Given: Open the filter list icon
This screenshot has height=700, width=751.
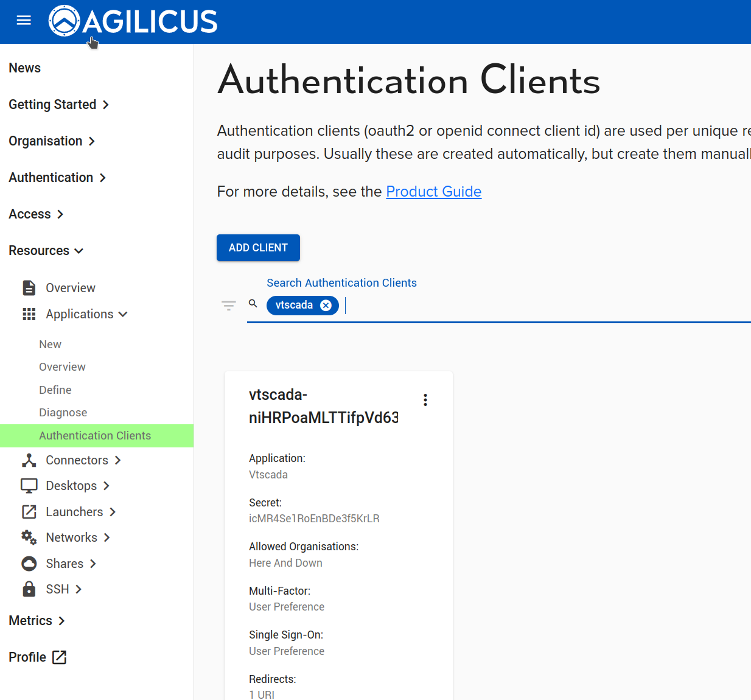Looking at the screenshot, I should (229, 306).
